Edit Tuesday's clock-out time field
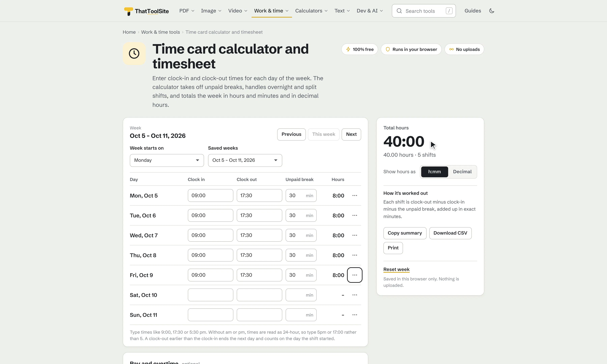 [x=259, y=215]
